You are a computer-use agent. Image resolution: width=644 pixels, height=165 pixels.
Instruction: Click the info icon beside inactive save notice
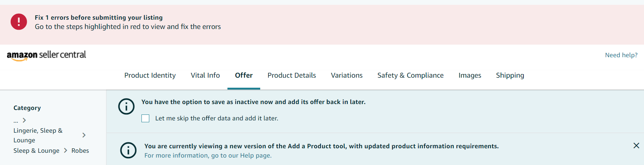(x=126, y=107)
